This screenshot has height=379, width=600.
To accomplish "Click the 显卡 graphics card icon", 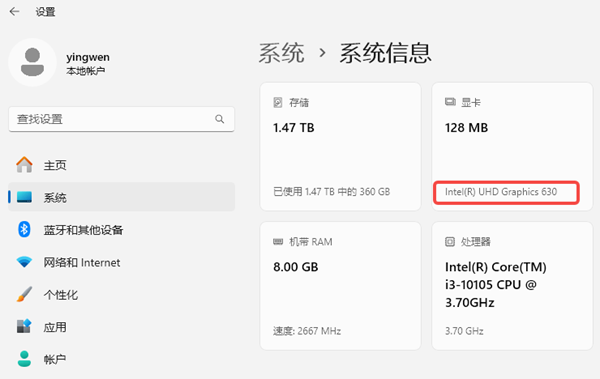I will click(x=450, y=102).
